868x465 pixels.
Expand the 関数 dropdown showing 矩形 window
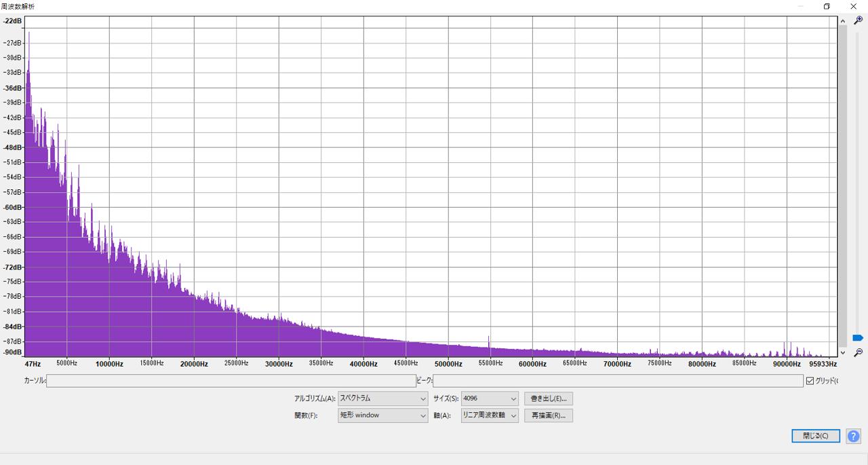coord(382,415)
